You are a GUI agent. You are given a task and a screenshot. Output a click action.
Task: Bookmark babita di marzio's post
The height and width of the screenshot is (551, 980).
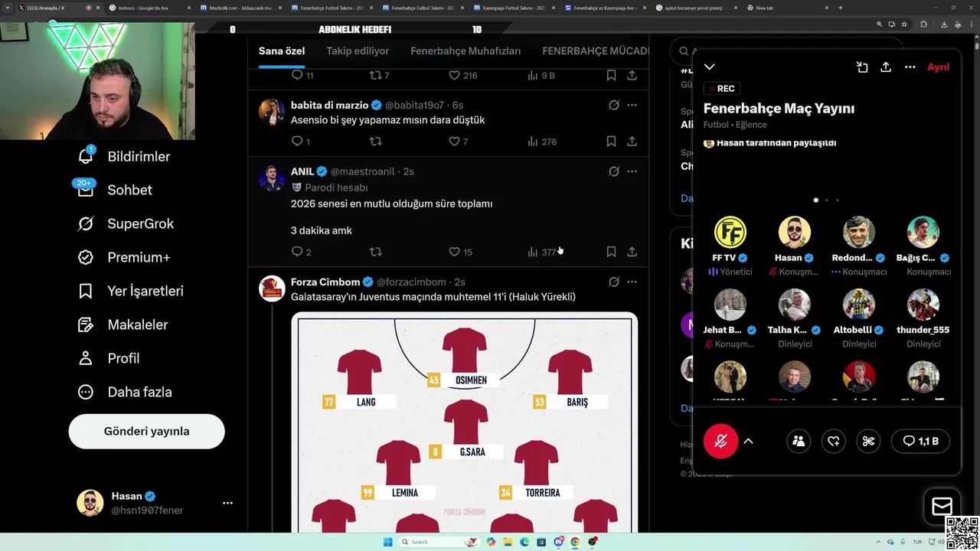611,142
